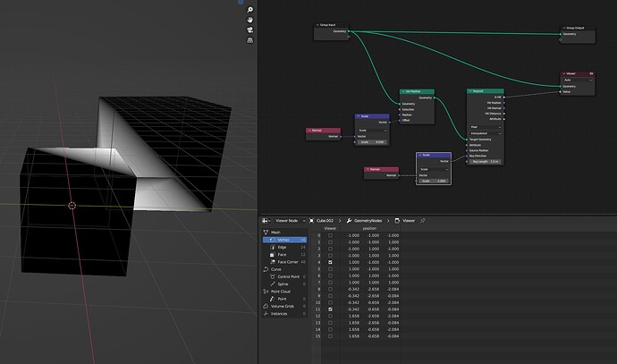This screenshot has height=364, width=617.
Task: Collapse the Group Output node
Action: coord(564,28)
